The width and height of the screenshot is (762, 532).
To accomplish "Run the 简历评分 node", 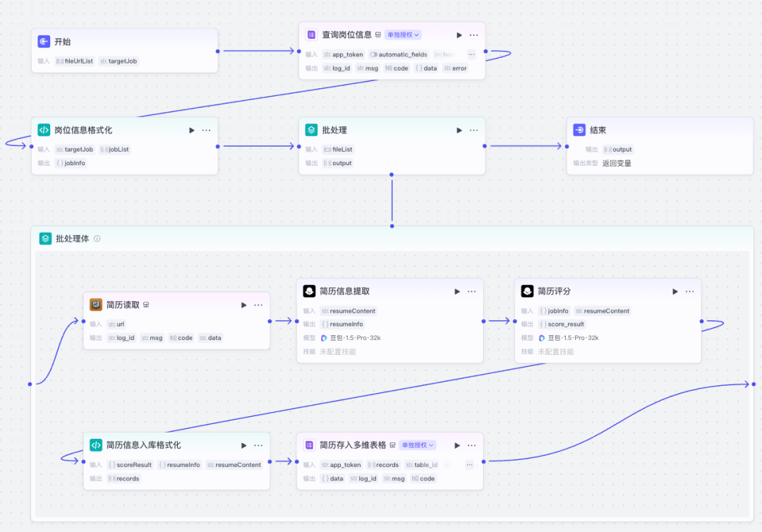I will [675, 291].
